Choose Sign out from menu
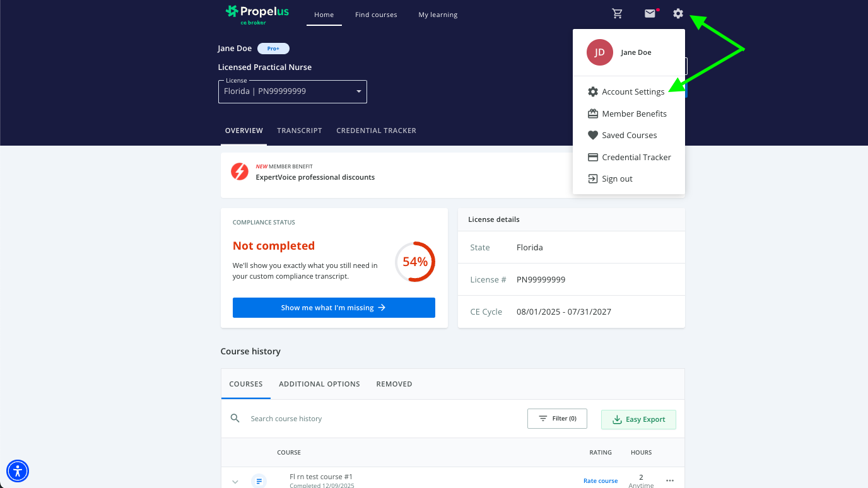 click(617, 179)
